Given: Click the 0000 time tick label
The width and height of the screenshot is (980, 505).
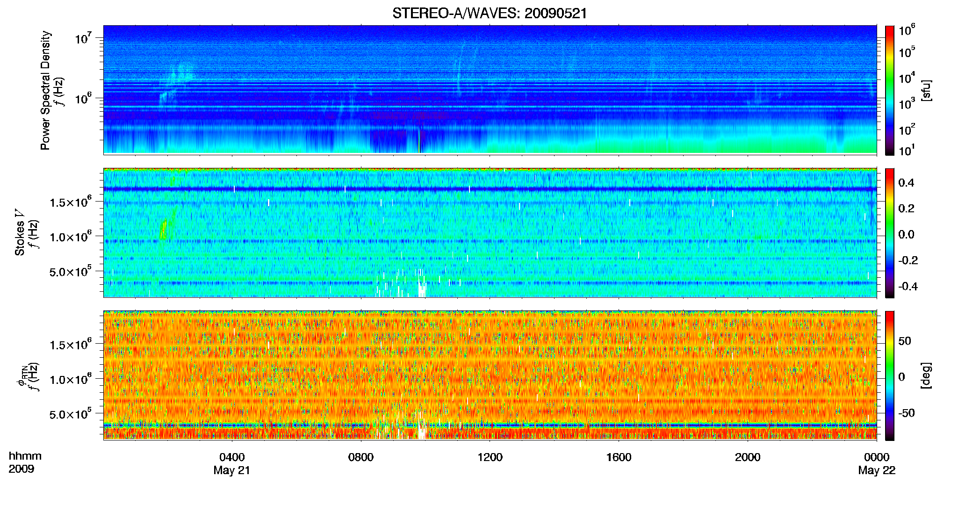Looking at the screenshot, I should [877, 457].
